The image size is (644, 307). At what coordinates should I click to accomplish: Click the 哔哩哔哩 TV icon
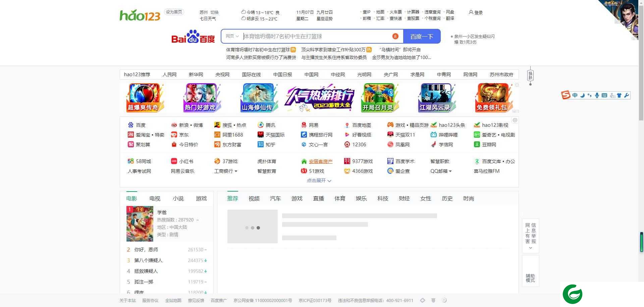click(433, 135)
